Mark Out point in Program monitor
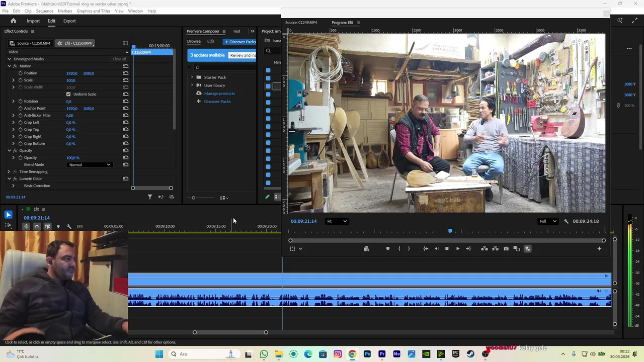644x362 pixels. (409, 248)
